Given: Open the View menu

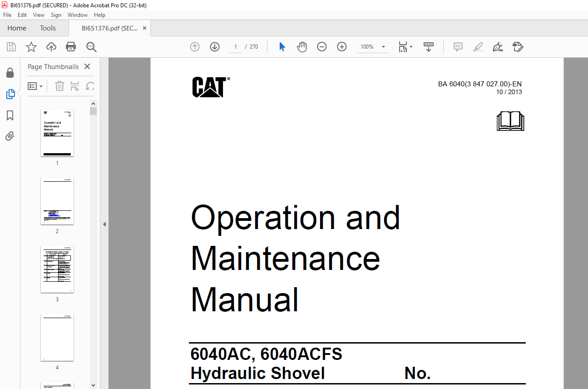Looking at the screenshot, I should (x=39, y=15).
